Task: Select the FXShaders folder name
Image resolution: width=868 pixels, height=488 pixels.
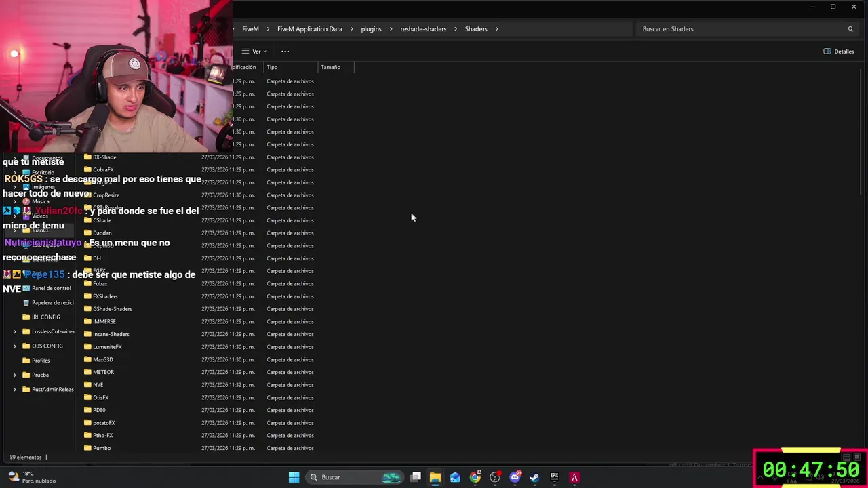Action: click(x=105, y=296)
